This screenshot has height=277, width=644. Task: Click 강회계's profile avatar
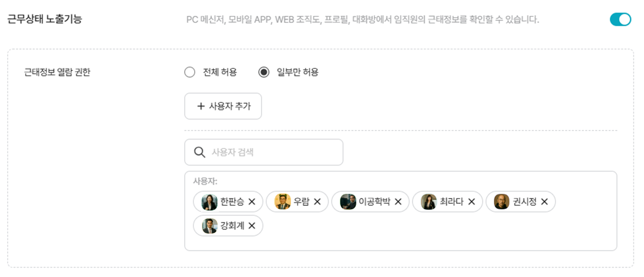pos(209,226)
